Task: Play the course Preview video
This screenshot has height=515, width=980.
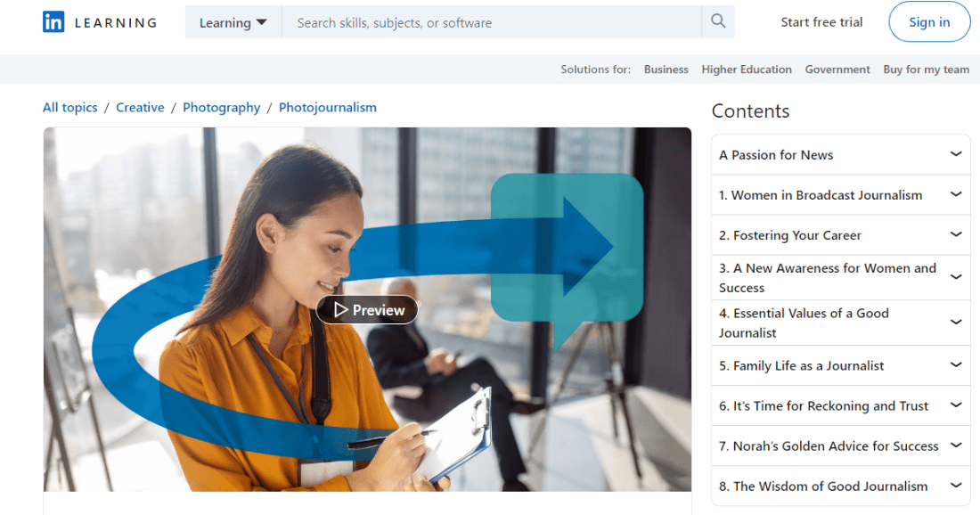Action: click(367, 310)
